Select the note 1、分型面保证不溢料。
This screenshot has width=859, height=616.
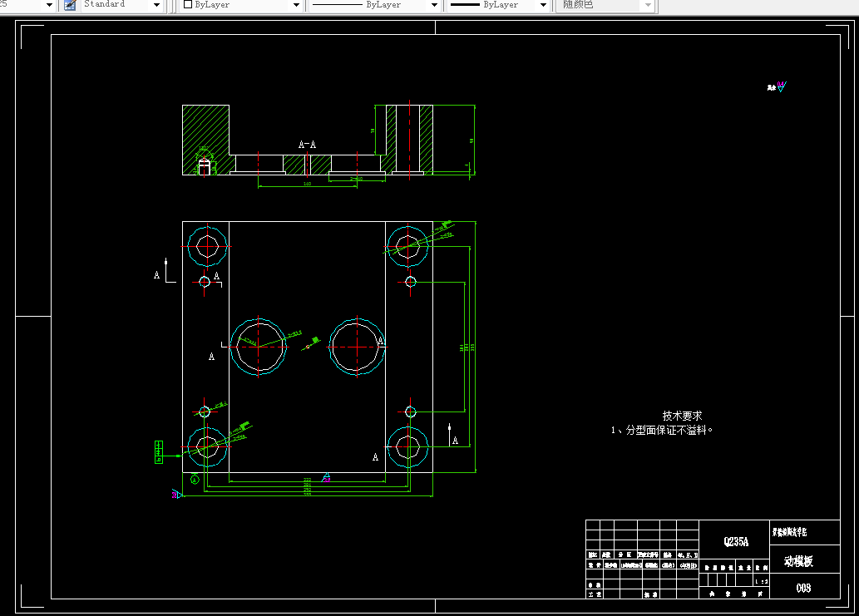[662, 431]
